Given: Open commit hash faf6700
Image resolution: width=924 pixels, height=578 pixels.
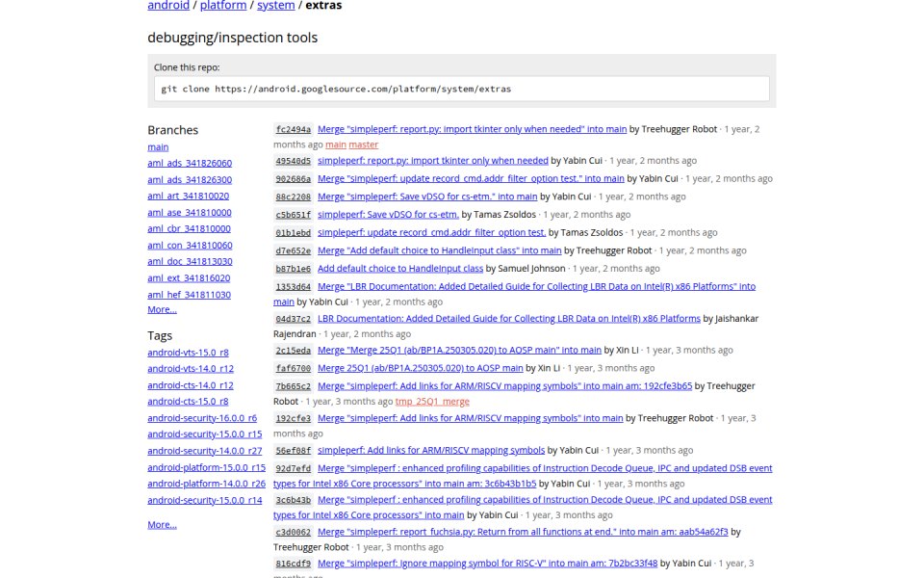Looking at the screenshot, I should [293, 368].
